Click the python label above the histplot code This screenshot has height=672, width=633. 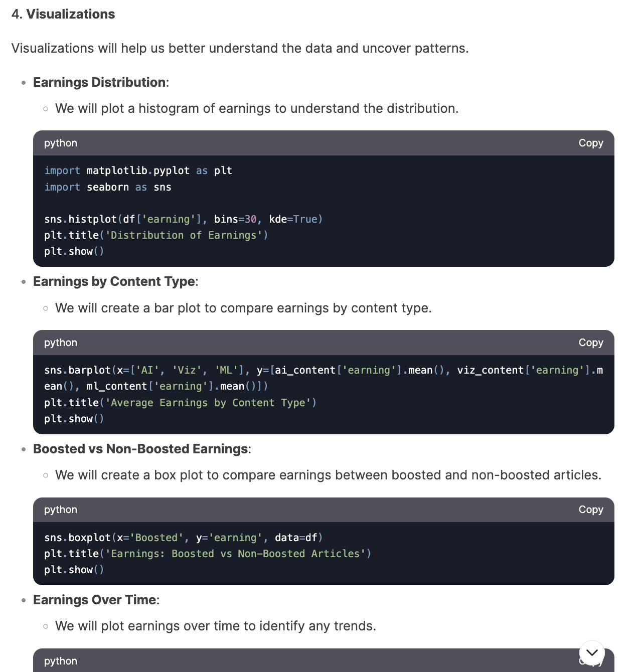pyautogui.click(x=61, y=143)
